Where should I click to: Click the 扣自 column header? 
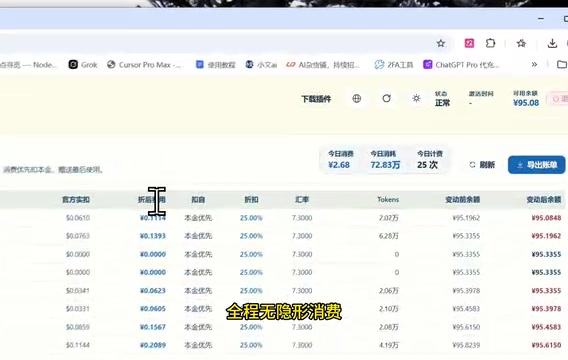(198, 200)
